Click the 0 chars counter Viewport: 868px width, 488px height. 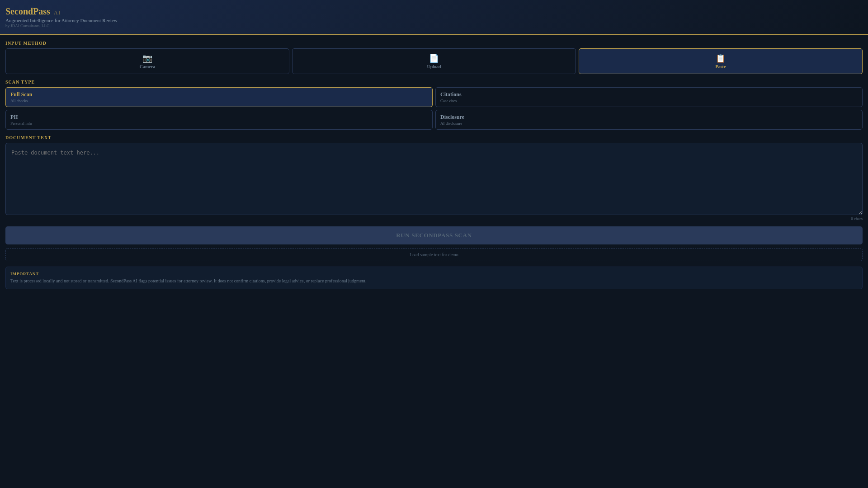856,219
